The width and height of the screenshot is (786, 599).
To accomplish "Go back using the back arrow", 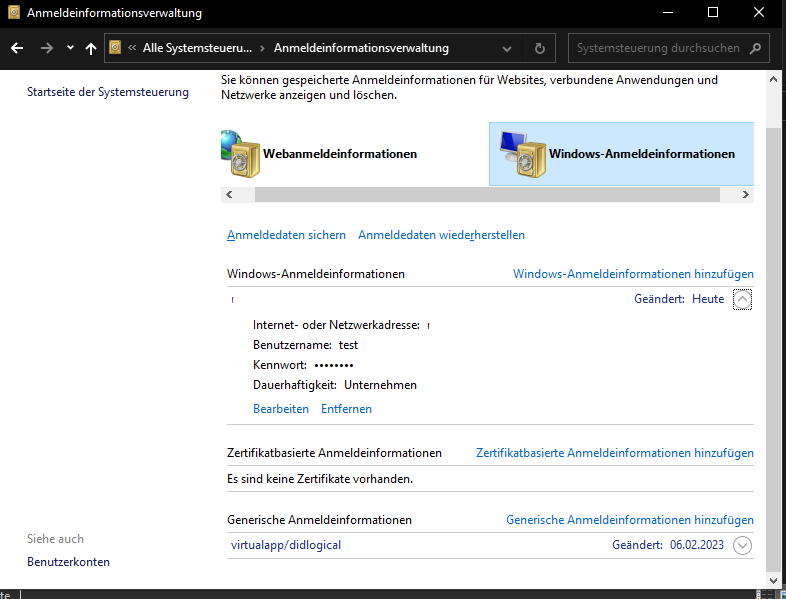I will pos(17,48).
